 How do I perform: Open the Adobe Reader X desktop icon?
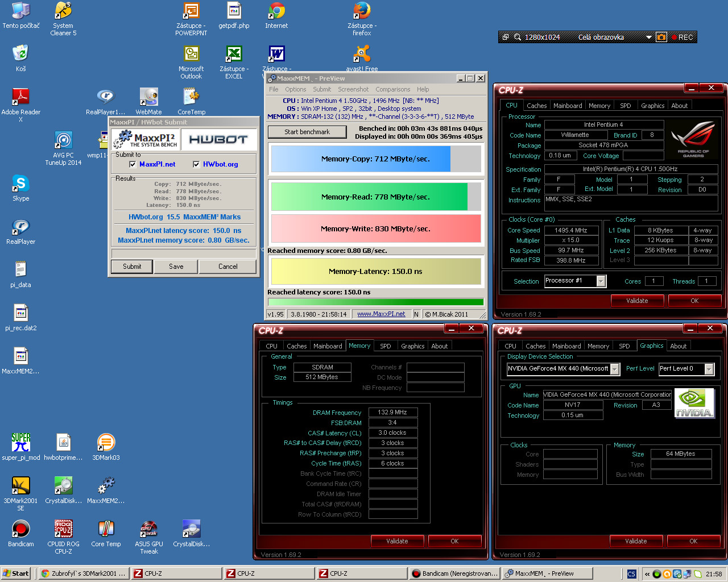tap(21, 97)
